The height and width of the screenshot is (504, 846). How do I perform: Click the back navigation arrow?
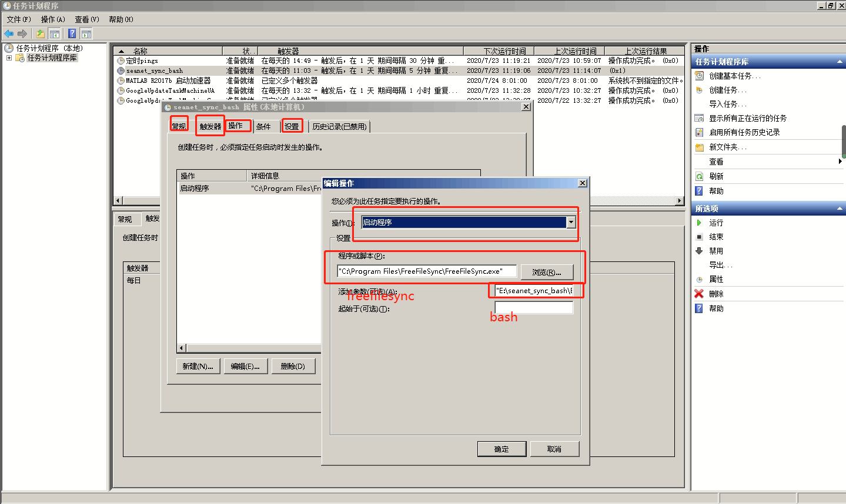click(8, 33)
